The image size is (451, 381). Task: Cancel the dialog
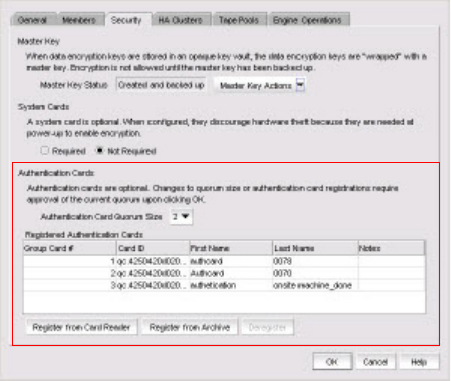pos(375,362)
